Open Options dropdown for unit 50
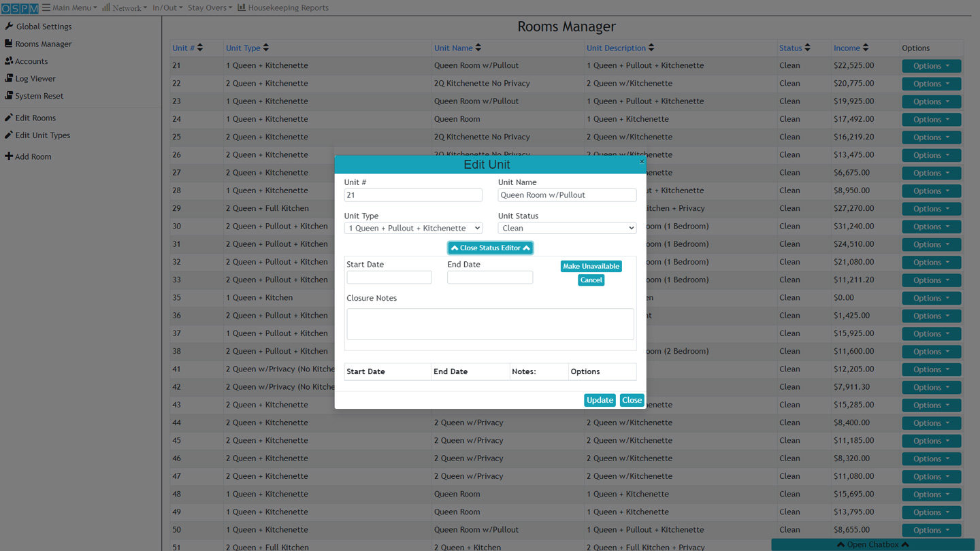 (931, 530)
